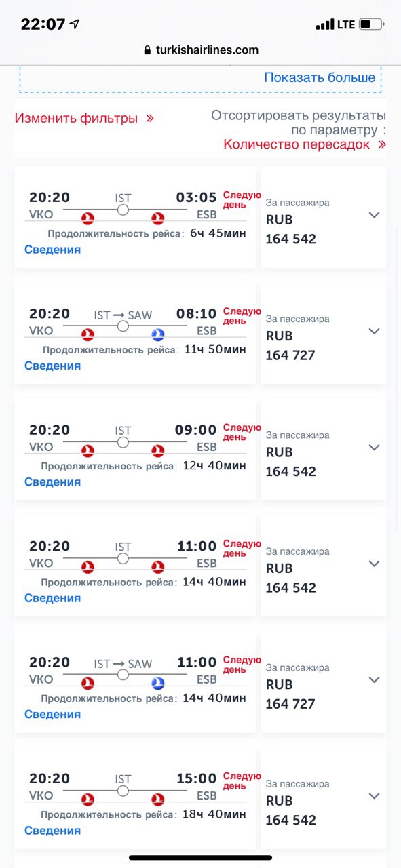Screen dimensions: 401x868
Task: Open Сведения for the 6ч 45мин flight
Action: pos(53,250)
